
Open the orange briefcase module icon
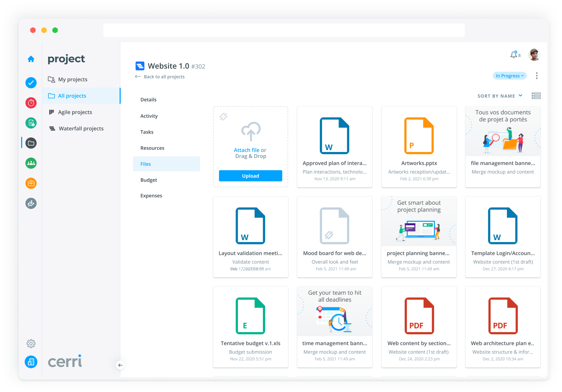click(31, 183)
